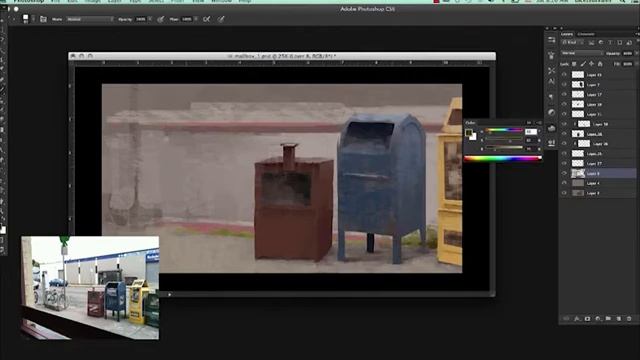Click the street reference photo thumbnail

[90, 288]
